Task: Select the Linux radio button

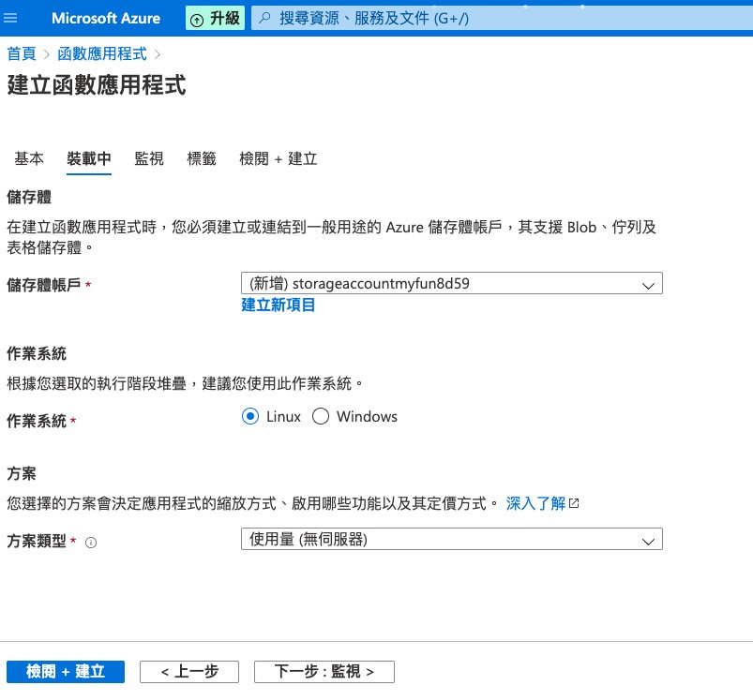Action: (x=250, y=416)
